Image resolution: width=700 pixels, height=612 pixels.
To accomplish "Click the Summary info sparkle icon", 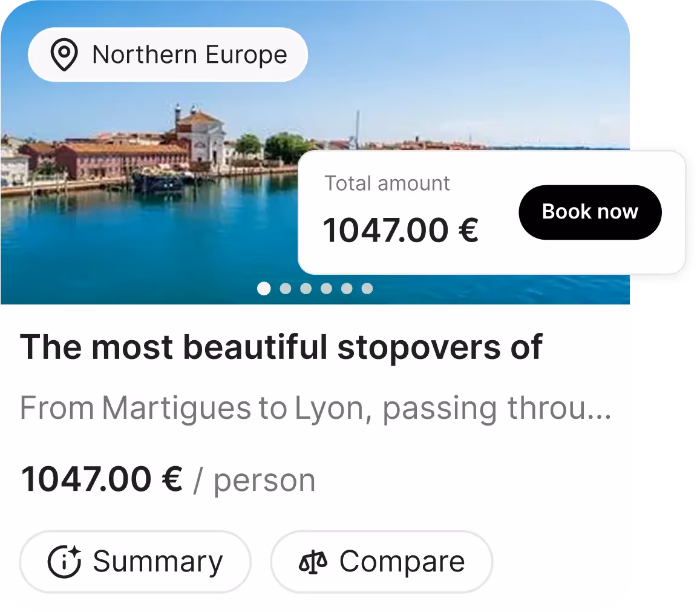I will pyautogui.click(x=64, y=561).
